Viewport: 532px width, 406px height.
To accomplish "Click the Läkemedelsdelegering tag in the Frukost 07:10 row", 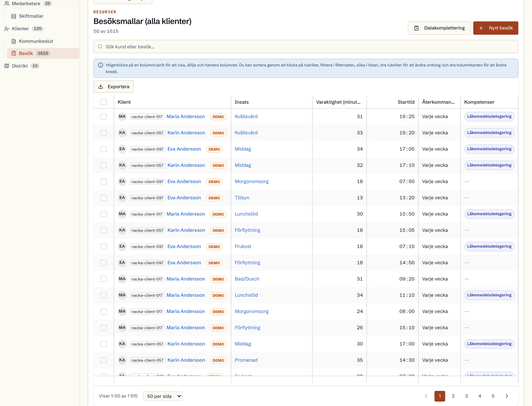I will click(x=489, y=246).
